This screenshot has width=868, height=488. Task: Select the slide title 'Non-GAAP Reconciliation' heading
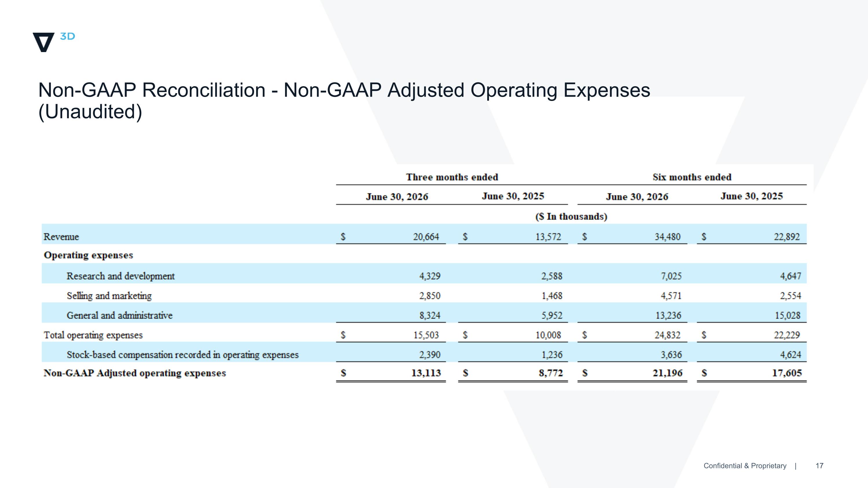(x=344, y=101)
